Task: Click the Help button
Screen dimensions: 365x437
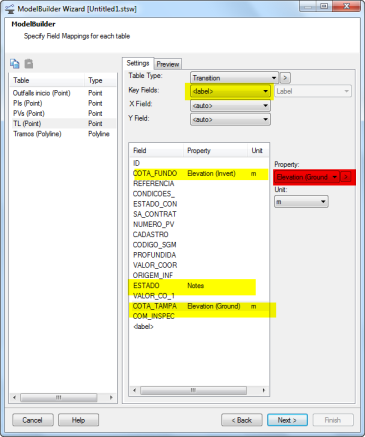Action: [78, 420]
